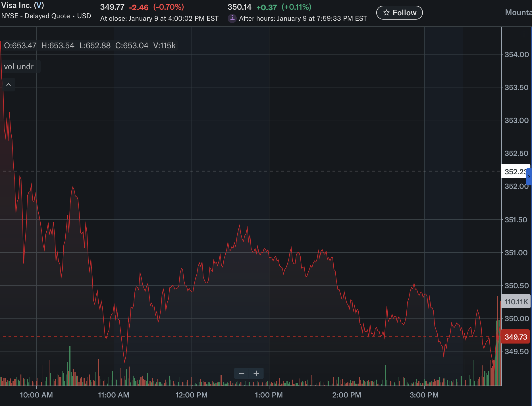This screenshot has width=532, height=406.
Task: Click the 349.50 price axis label
Action: pyautogui.click(x=517, y=351)
